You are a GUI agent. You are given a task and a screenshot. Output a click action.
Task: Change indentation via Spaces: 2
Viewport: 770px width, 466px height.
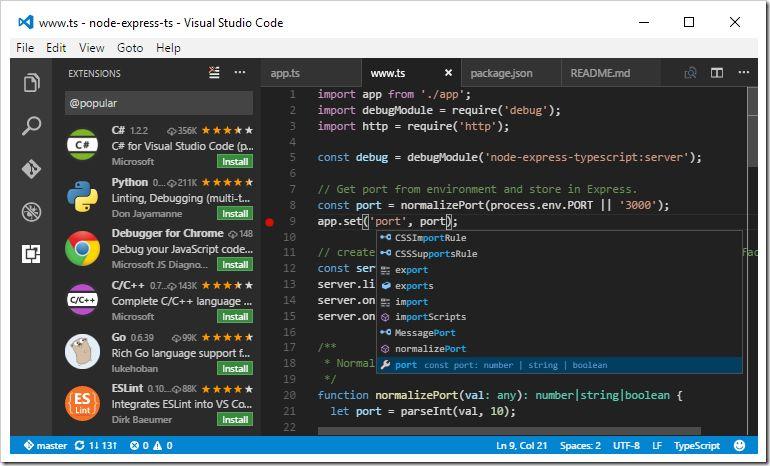pos(580,446)
